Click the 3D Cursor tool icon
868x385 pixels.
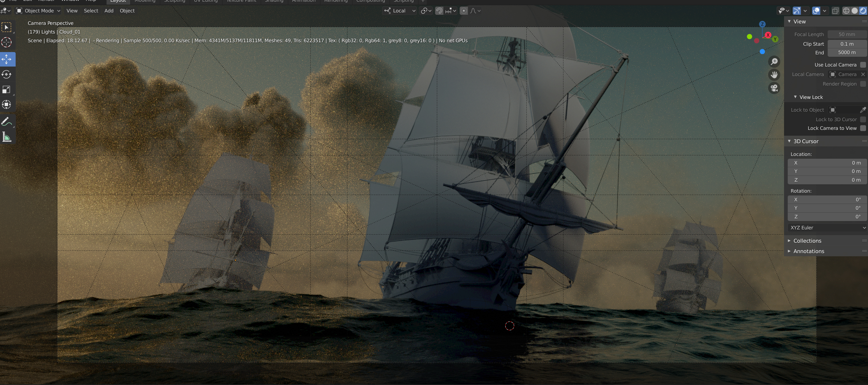[7, 43]
